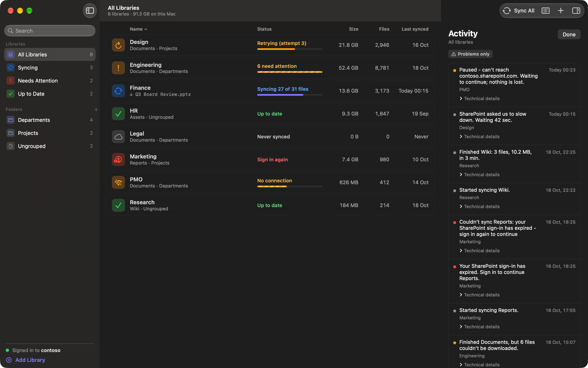Click the Design retrying progress bar
The image size is (588, 368).
click(290, 49)
